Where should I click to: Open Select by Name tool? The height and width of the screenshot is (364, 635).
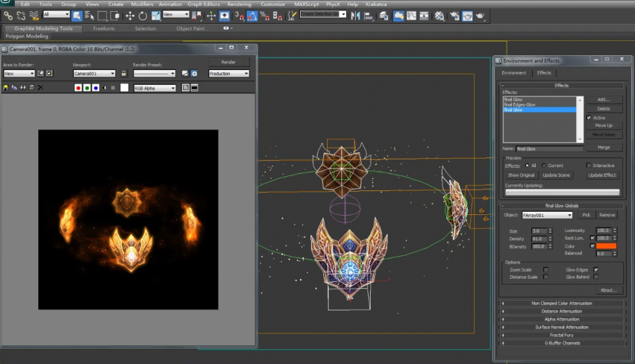[x=89, y=16]
